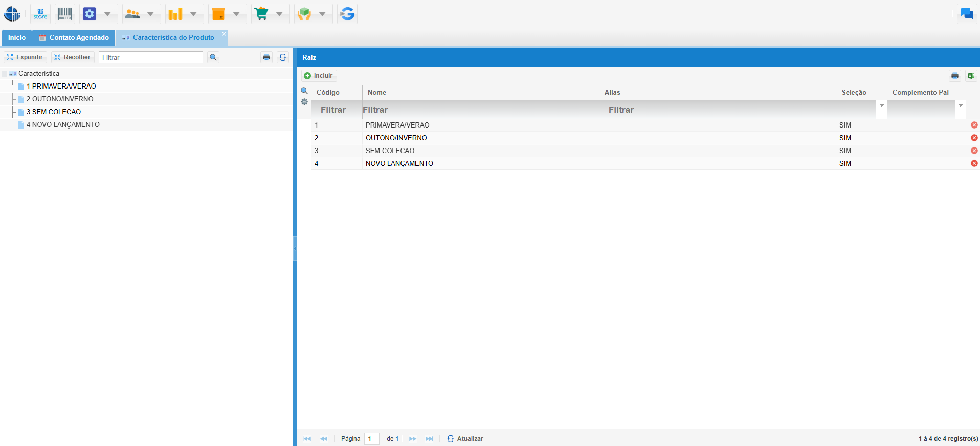The image size is (980, 446).
Task: Click the grid settings gear icon
Action: coord(304,102)
